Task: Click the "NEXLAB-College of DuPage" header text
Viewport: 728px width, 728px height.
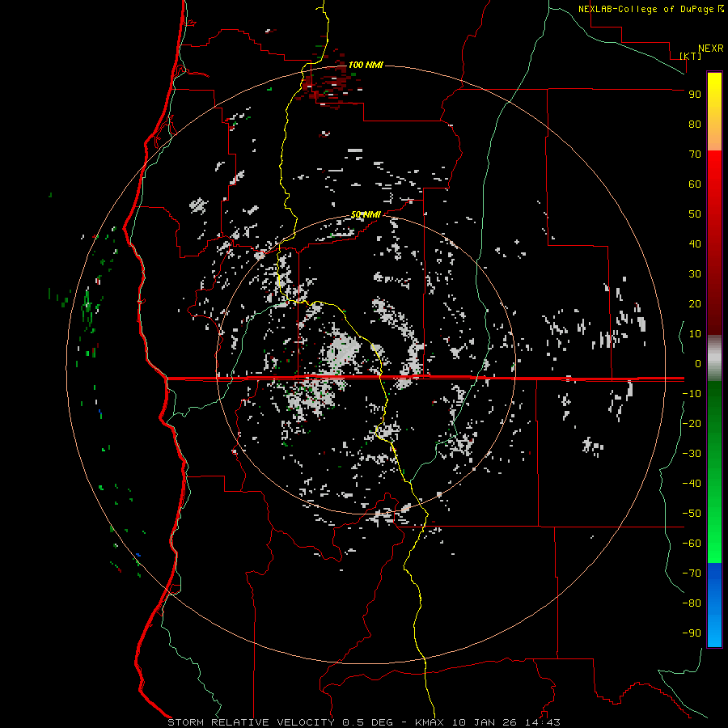Action: click(x=645, y=9)
